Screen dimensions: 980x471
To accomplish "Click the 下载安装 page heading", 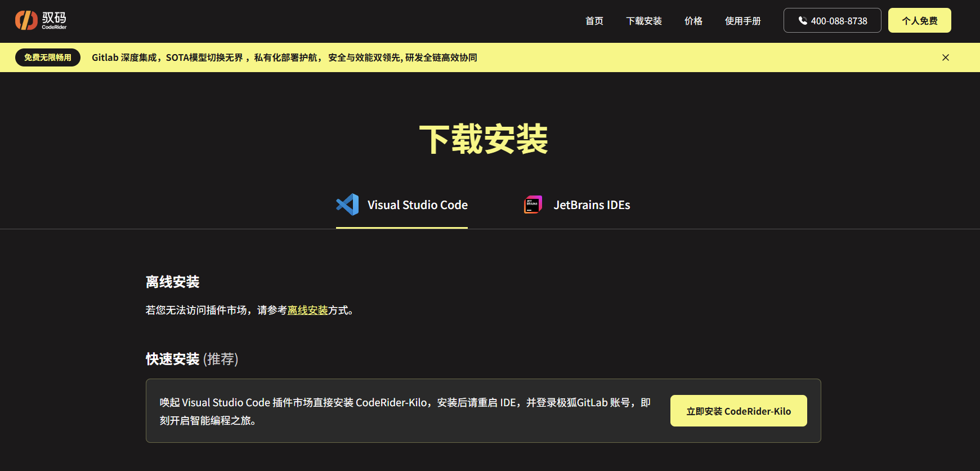I will click(484, 139).
